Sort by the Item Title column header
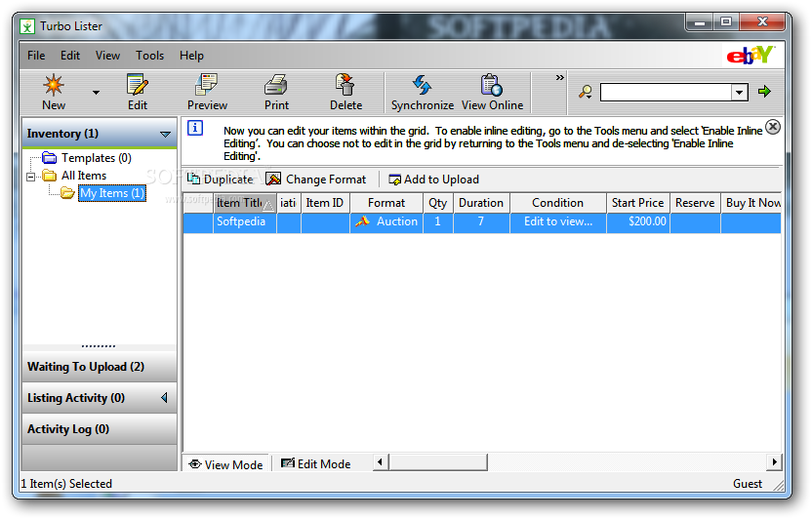The height and width of the screenshot is (519, 812). point(245,203)
